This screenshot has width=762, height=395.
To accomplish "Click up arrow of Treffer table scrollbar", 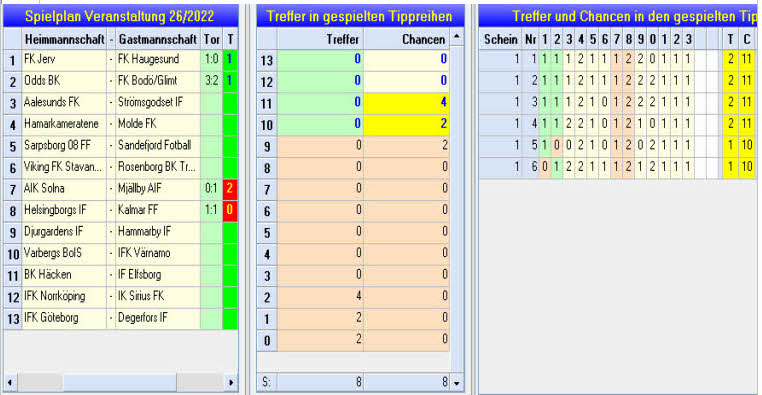I will point(456,37).
